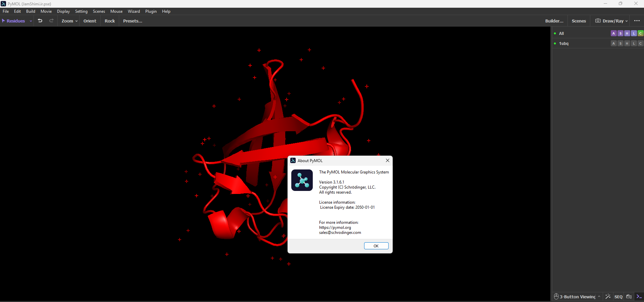
Task: Open the Setting menu
Action: click(81, 11)
